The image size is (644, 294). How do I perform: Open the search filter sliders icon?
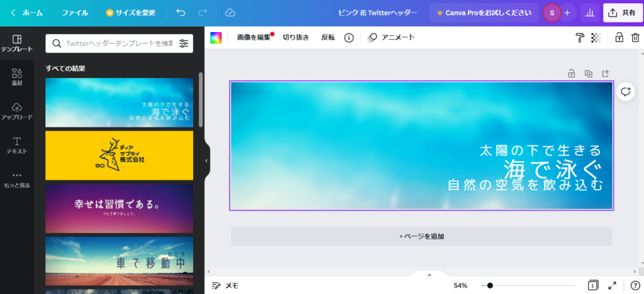[x=184, y=43]
